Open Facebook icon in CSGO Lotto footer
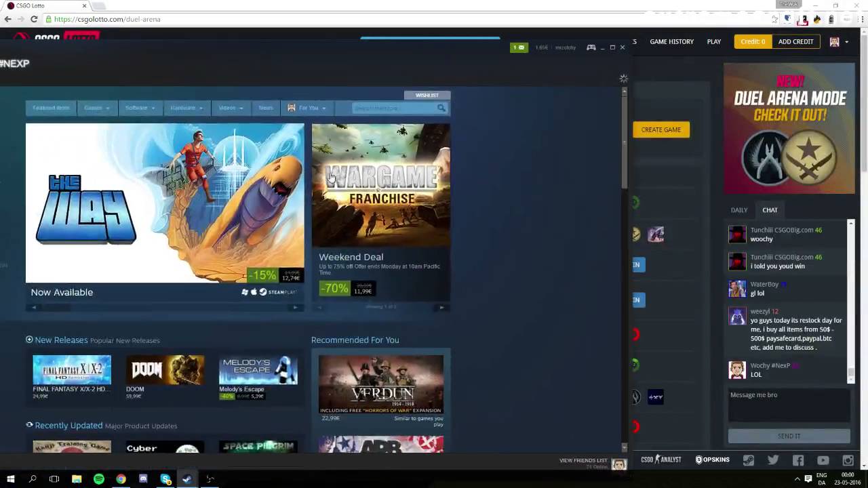Screen dimensions: 868x488 pyautogui.click(x=798, y=460)
